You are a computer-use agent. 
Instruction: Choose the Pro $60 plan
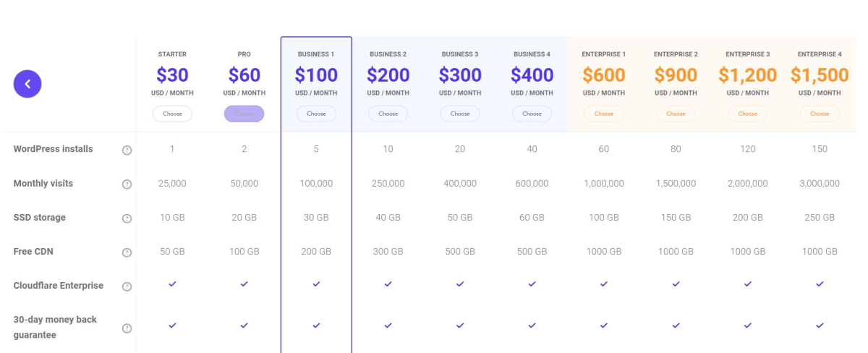tap(244, 114)
